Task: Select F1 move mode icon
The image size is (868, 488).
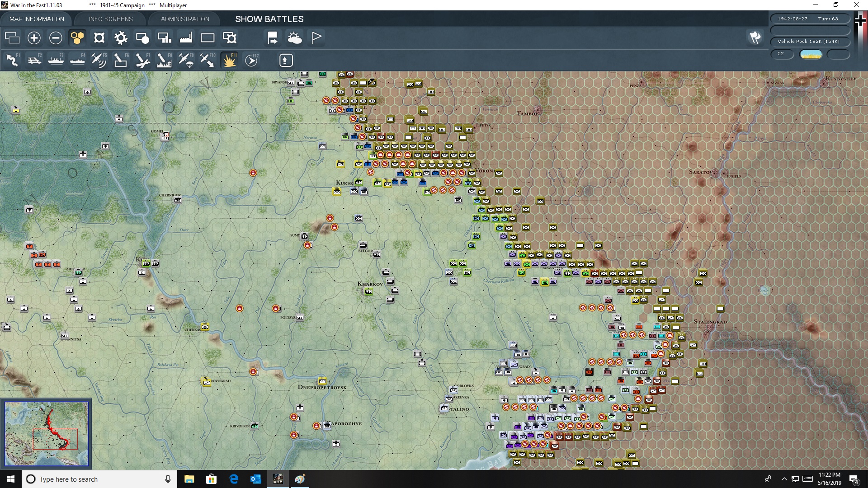Action: (x=12, y=60)
